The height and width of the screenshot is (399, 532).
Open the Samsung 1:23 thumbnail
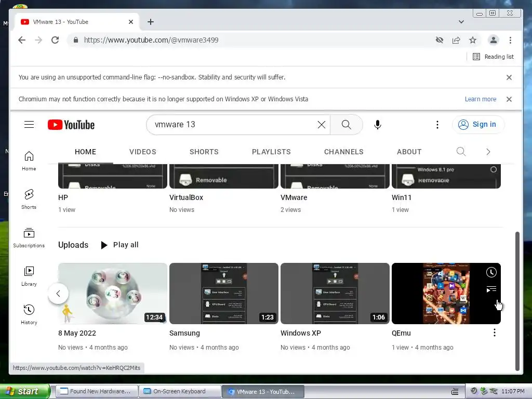224,294
